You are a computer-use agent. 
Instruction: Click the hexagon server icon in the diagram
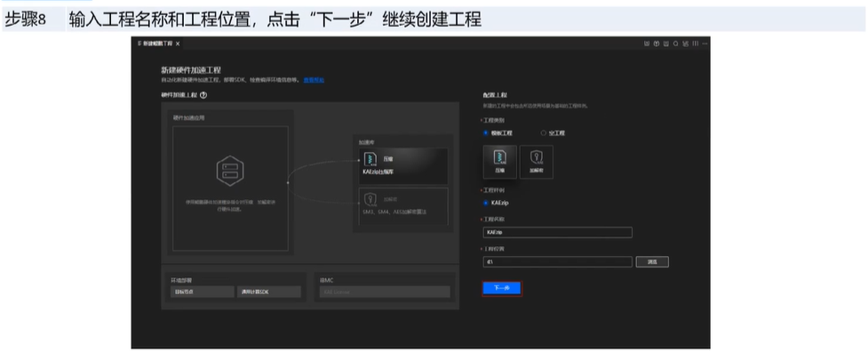click(230, 172)
